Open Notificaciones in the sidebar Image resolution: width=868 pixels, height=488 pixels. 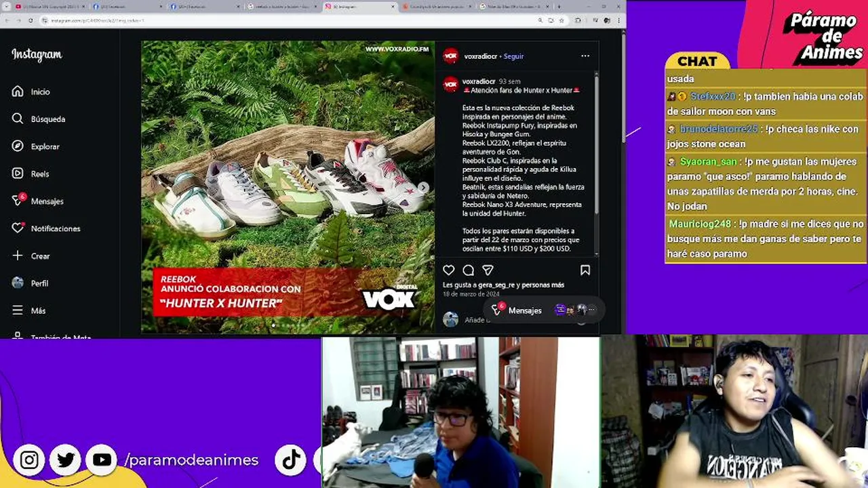coord(47,228)
